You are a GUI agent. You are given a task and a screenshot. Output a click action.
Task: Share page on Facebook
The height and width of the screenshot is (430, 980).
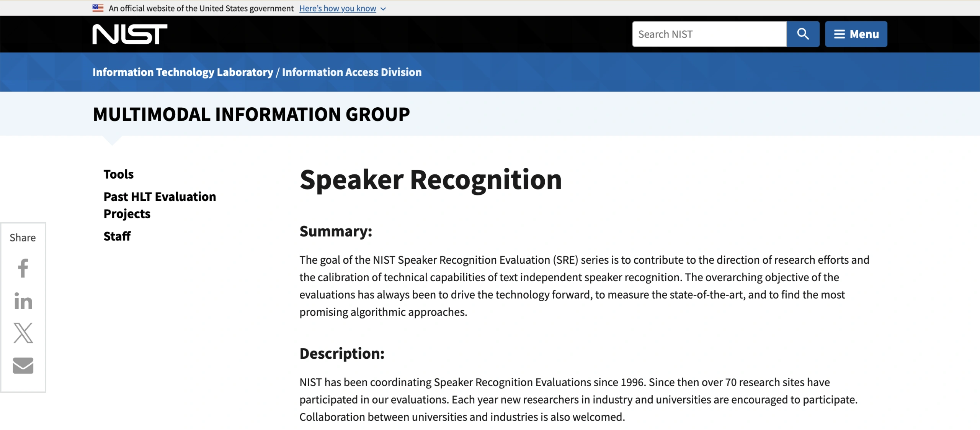pyautogui.click(x=23, y=268)
